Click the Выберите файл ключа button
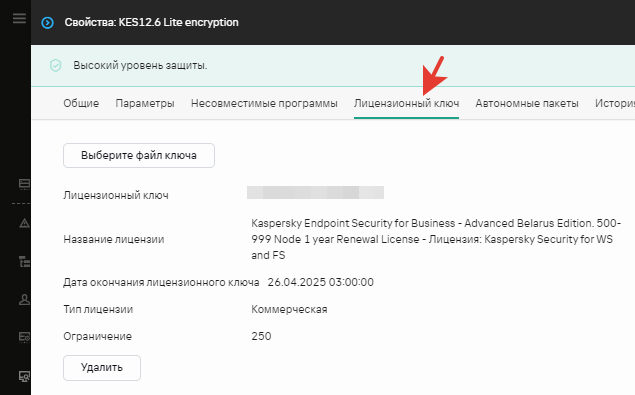The width and height of the screenshot is (635, 395). (x=139, y=155)
